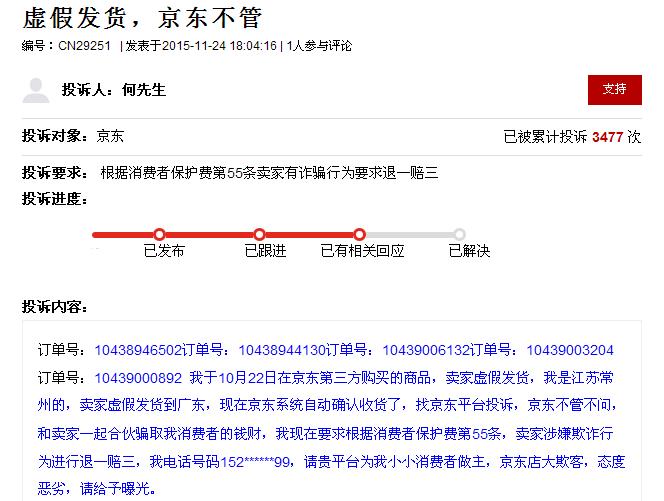The height and width of the screenshot is (501, 664).
Task: Click the complaint target 京东
Action: coord(110,136)
